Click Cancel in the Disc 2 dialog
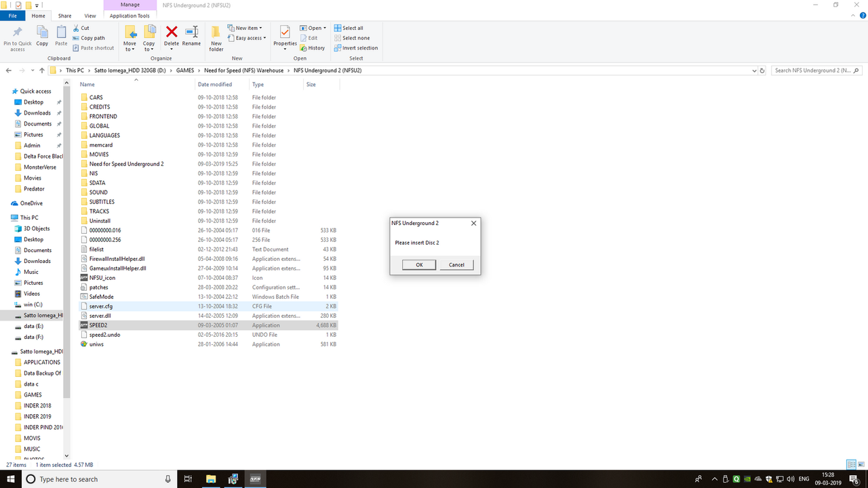This screenshot has width=868, height=488. click(456, 264)
